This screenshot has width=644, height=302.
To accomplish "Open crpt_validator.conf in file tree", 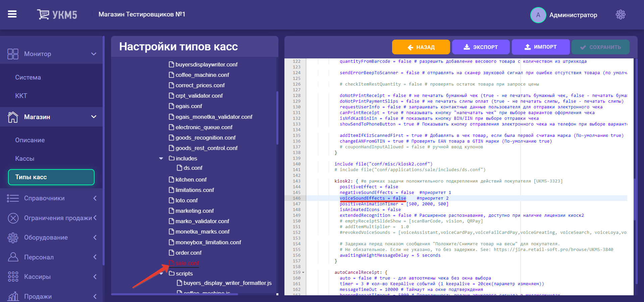I will pyautogui.click(x=199, y=96).
